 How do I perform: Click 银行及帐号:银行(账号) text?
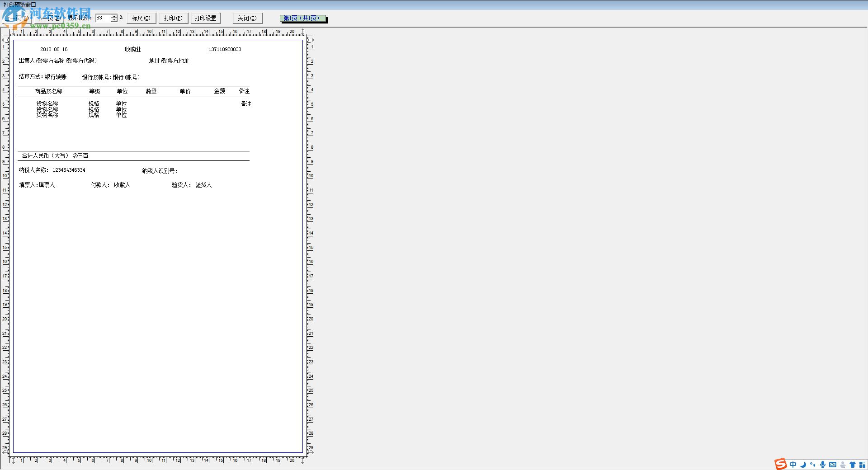pos(111,77)
